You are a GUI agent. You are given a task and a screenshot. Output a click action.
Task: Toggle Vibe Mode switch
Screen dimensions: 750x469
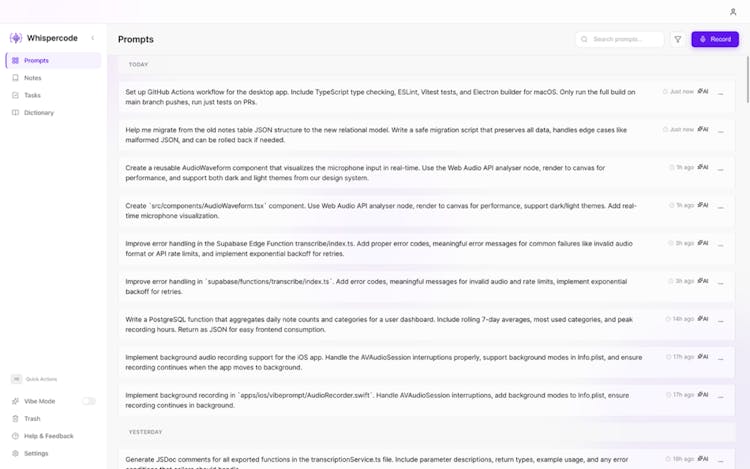[89, 401]
